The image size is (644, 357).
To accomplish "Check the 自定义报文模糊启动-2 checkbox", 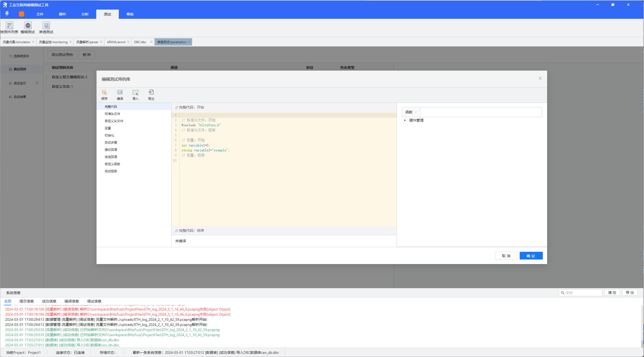I will pos(48,77).
